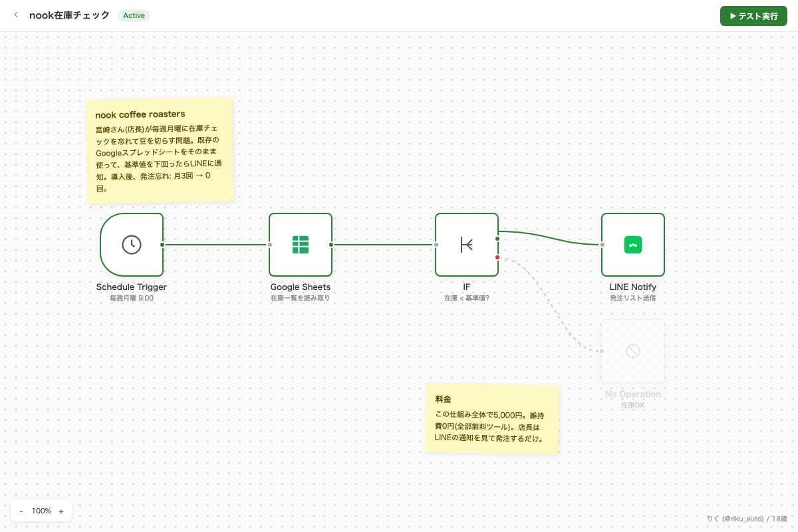Click the 100% zoom level display
Viewport: 798px width, 532px height.
pos(41,511)
